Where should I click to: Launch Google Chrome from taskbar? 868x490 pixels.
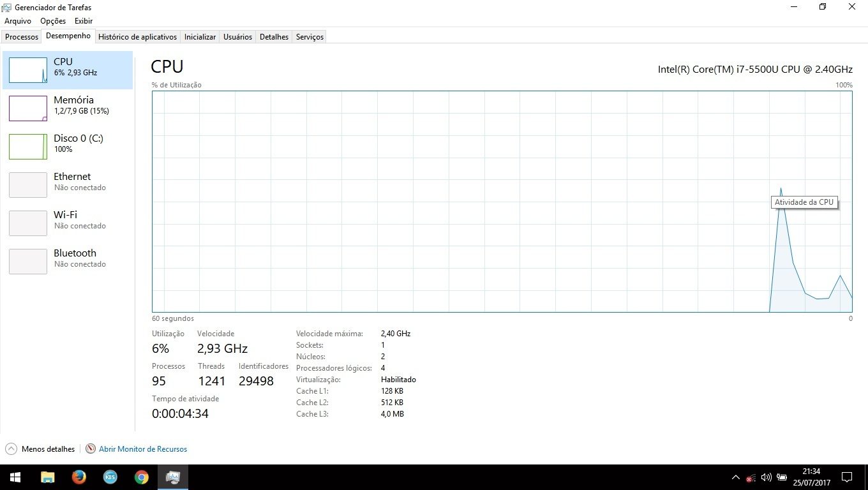(x=142, y=477)
